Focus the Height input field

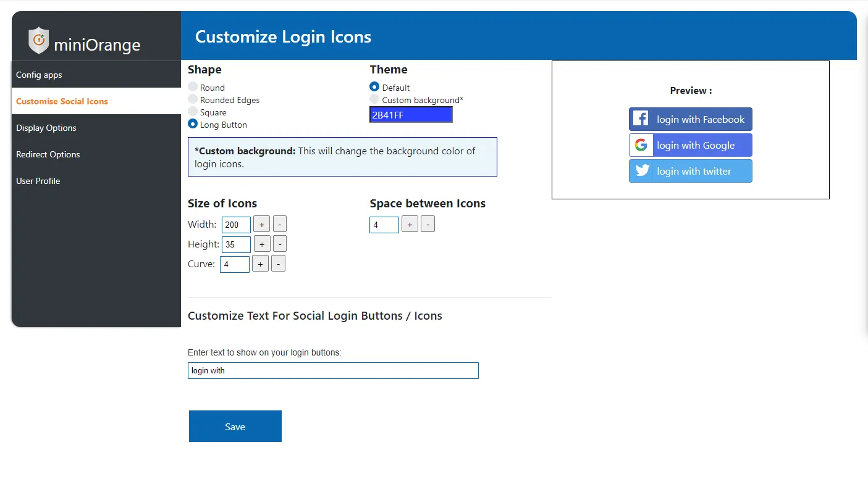coord(236,244)
